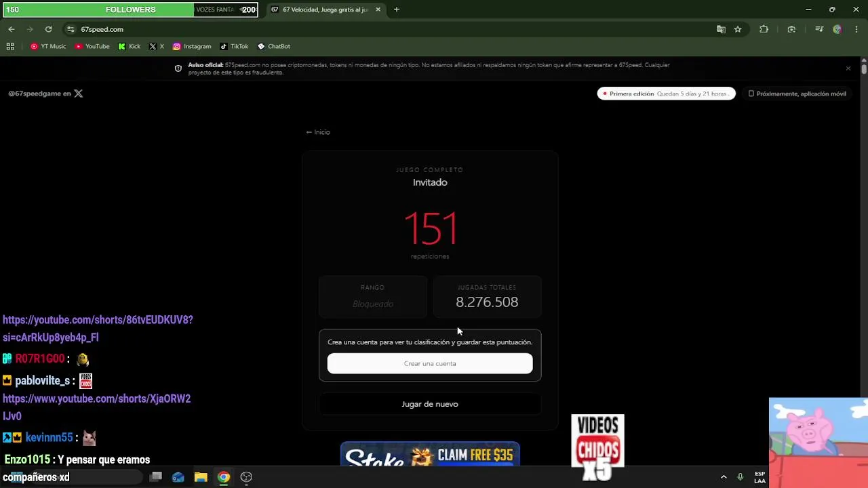
Task: Go back to Inicio
Action: [x=318, y=132]
